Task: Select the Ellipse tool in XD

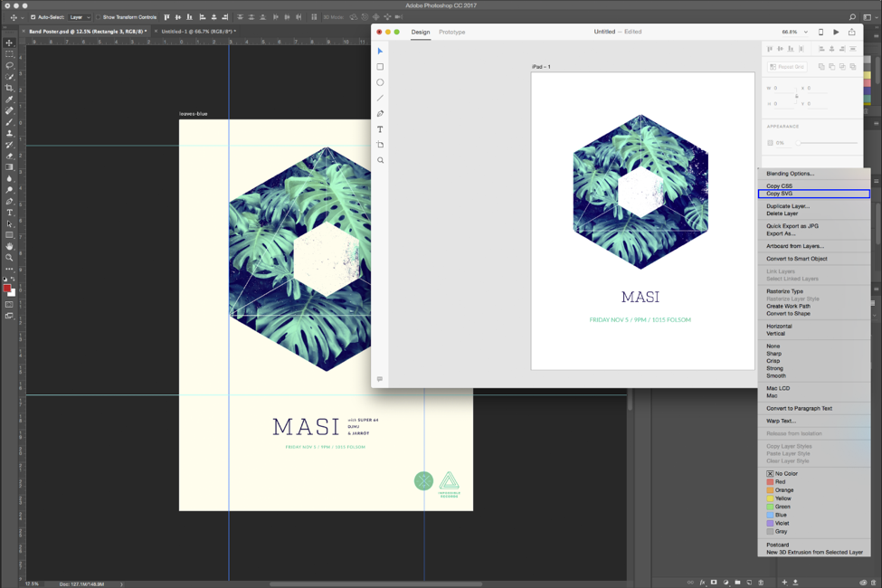Action: pyautogui.click(x=380, y=82)
